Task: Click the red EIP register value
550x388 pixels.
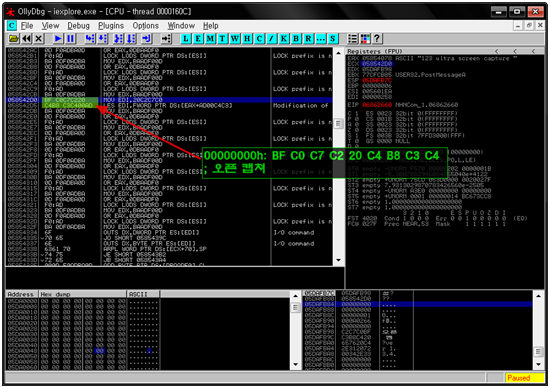Action: coord(377,105)
